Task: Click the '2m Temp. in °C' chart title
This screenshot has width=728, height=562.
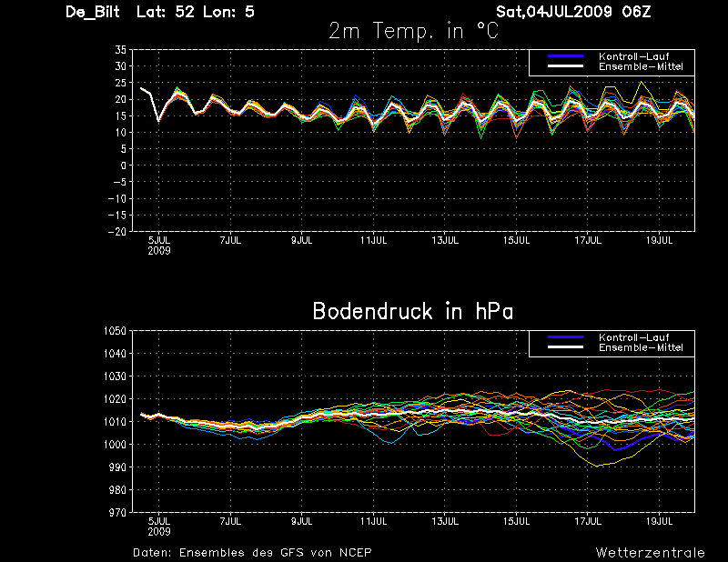Action: [x=414, y=31]
